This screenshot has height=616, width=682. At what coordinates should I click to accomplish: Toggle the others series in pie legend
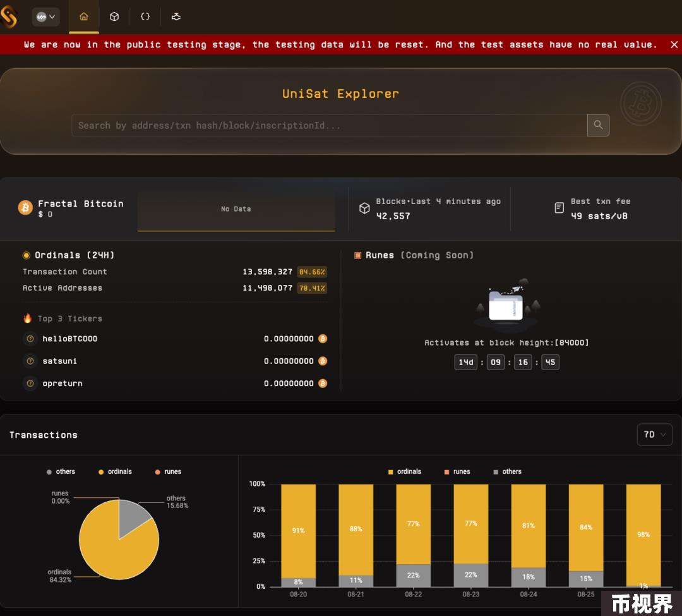(61, 471)
